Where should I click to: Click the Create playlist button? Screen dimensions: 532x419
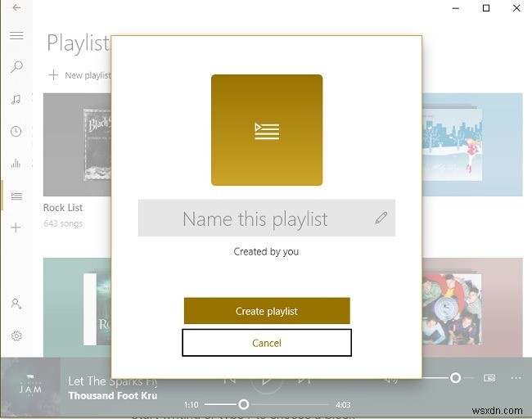[x=267, y=311]
